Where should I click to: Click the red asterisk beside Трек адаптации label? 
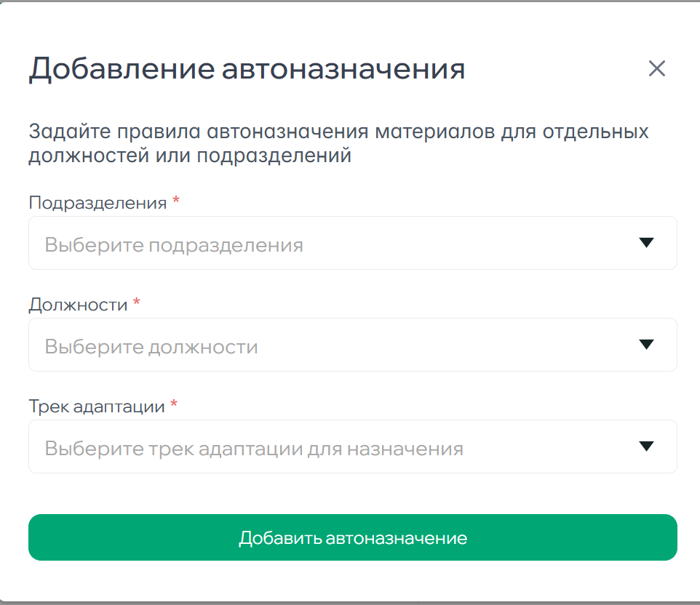(174, 406)
